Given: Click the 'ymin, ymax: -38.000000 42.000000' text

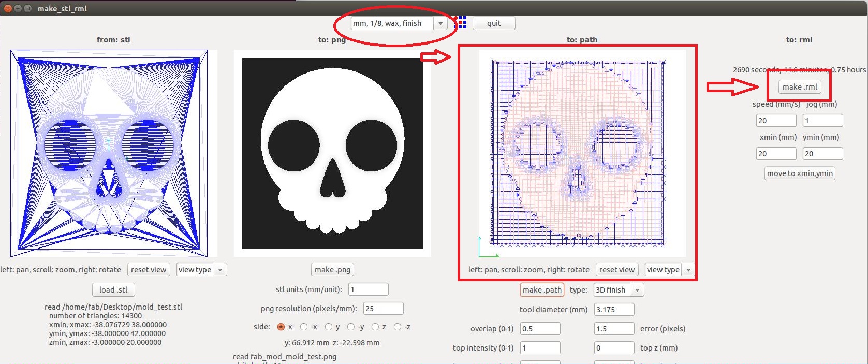Looking at the screenshot, I should pyautogui.click(x=107, y=333).
